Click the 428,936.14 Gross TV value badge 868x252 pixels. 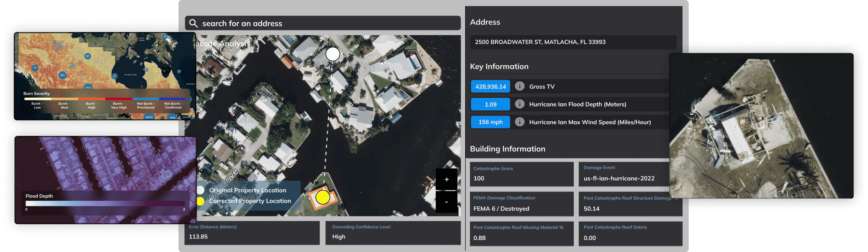tap(490, 86)
